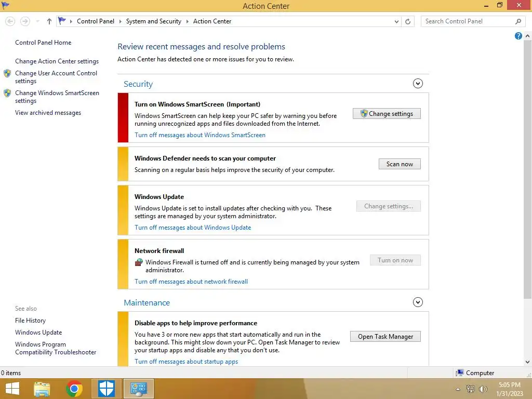Open Help with the question mark icon
The width and height of the screenshot is (532, 399).
518,36
